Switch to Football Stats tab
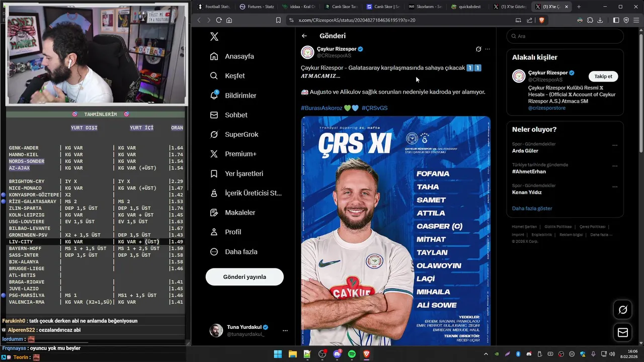The height and width of the screenshot is (362, 644). 214,7
